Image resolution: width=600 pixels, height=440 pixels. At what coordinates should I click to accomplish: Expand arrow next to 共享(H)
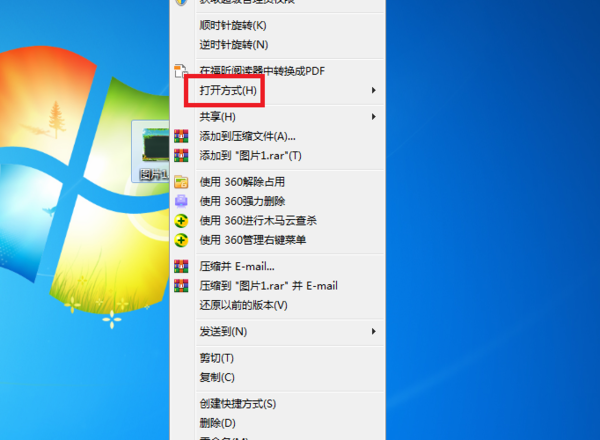tap(373, 117)
